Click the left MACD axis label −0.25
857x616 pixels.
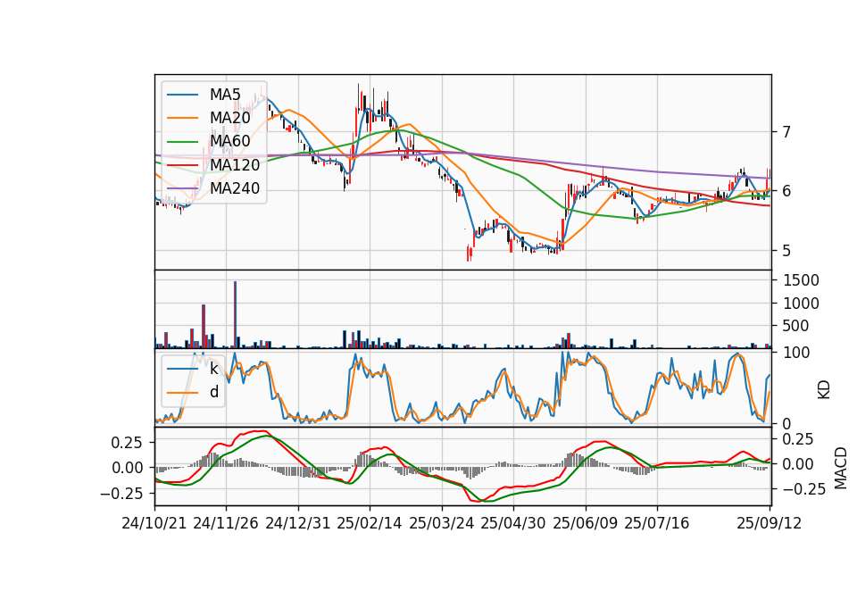pos(122,494)
